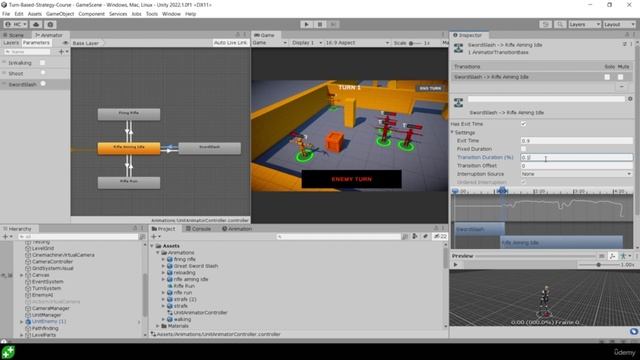
Task: Uncheck the Has Exit Time checkbox
Action: coord(523,124)
